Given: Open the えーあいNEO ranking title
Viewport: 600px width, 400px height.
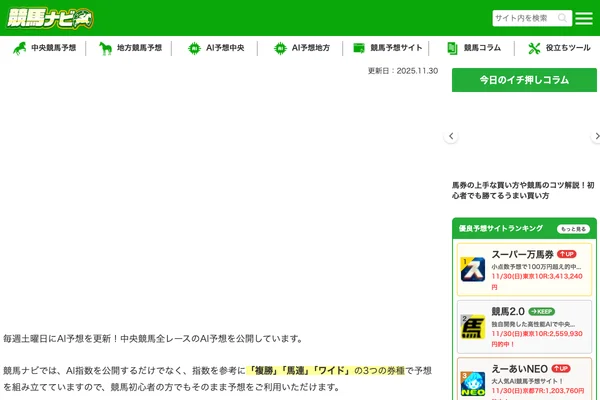Looking at the screenshot, I should click(519, 369).
